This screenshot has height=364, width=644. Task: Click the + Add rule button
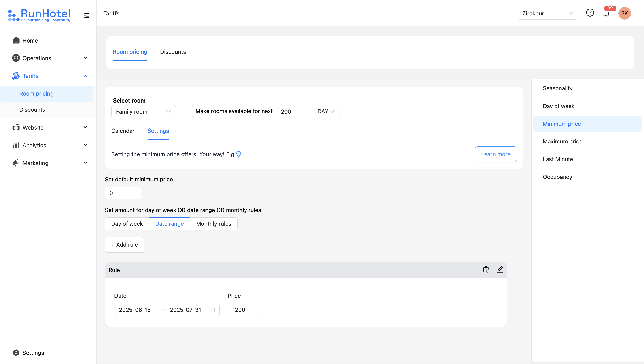point(125,245)
